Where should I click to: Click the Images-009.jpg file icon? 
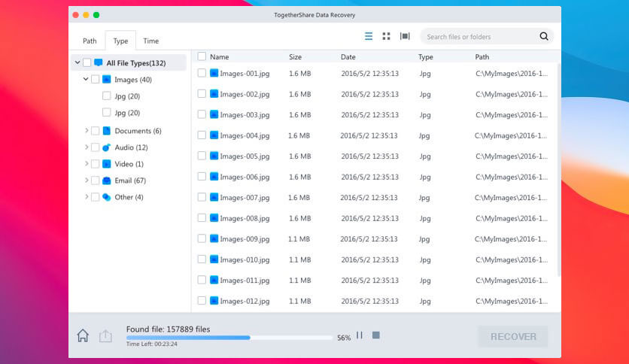[214, 238]
